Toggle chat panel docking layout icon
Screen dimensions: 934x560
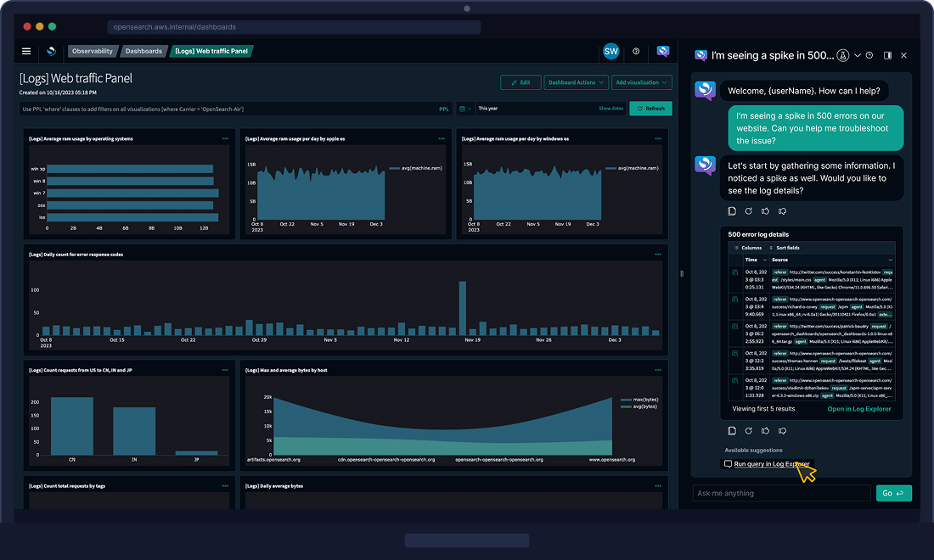[887, 55]
